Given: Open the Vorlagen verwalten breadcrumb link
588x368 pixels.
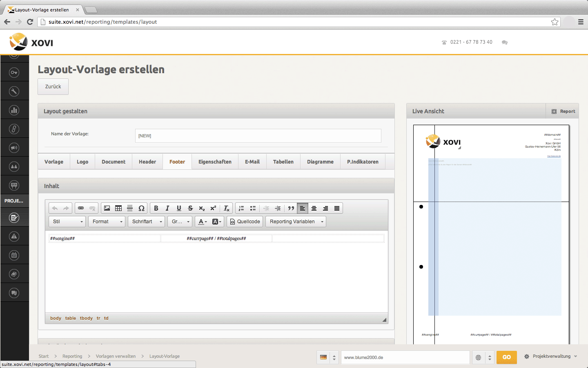Looking at the screenshot, I should pos(116,357).
